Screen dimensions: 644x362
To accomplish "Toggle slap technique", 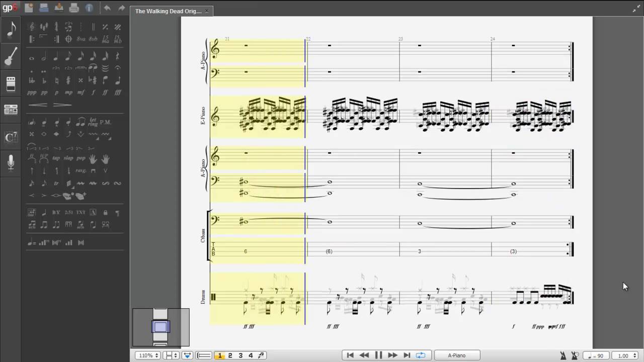I will (x=68, y=158).
